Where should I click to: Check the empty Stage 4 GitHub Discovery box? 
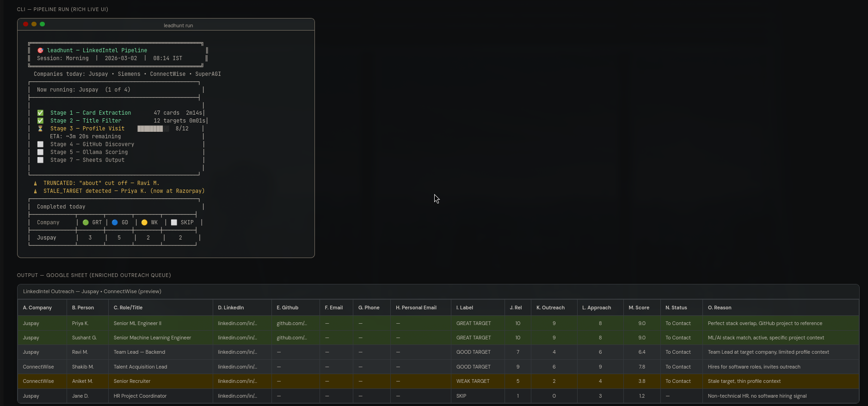(x=40, y=144)
